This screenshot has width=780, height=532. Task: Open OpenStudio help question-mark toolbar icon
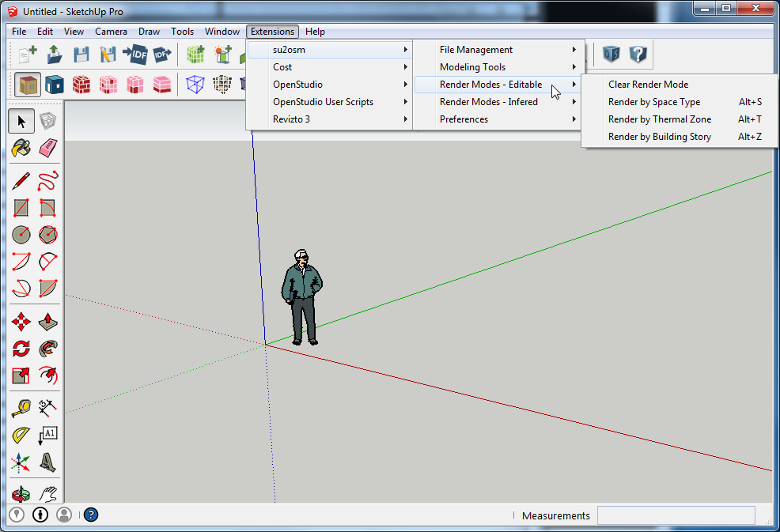coord(638,53)
